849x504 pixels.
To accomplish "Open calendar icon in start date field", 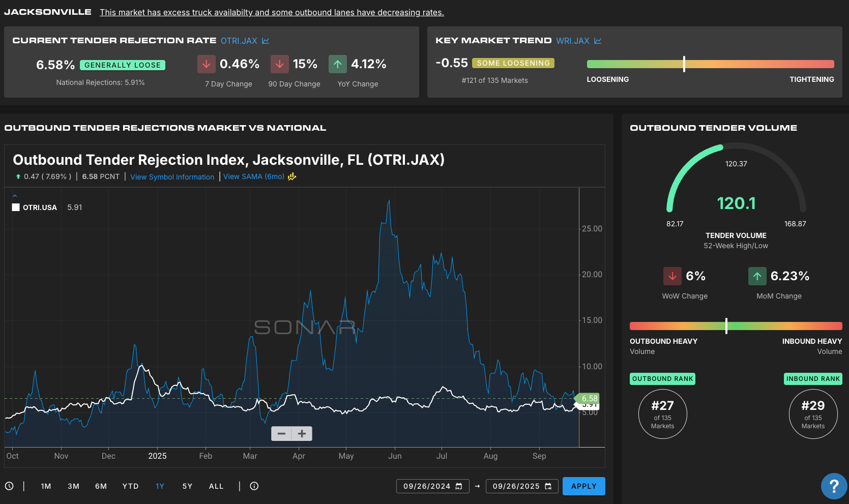I will pos(459,486).
